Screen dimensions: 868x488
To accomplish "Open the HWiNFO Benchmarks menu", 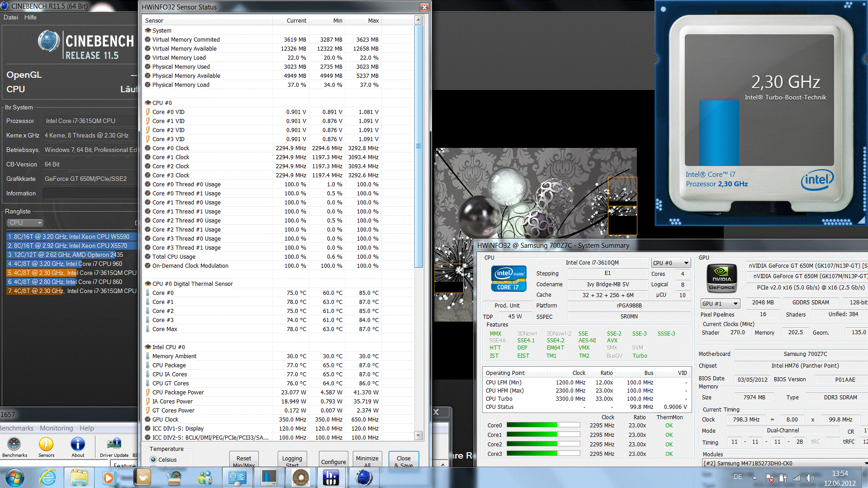I will 16,428.
